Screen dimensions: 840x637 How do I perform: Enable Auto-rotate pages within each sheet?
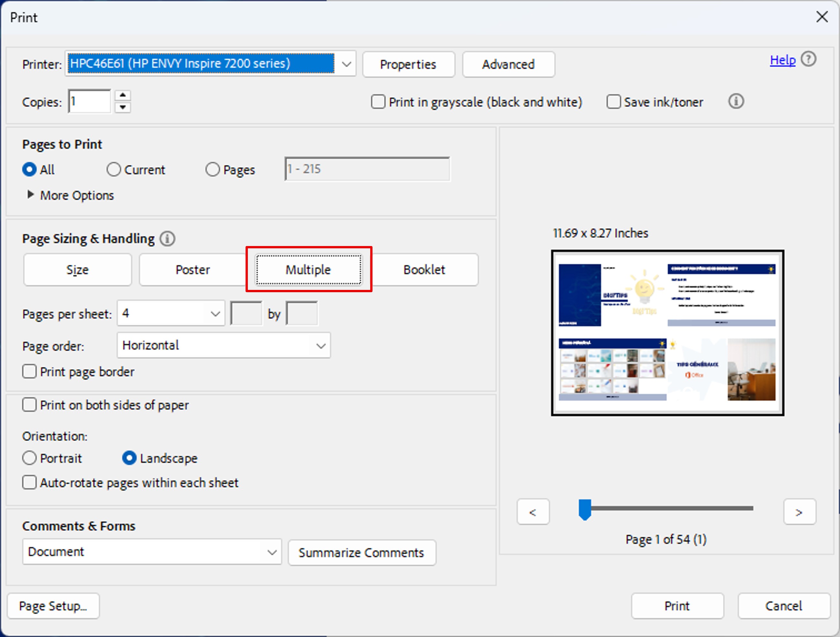click(29, 483)
